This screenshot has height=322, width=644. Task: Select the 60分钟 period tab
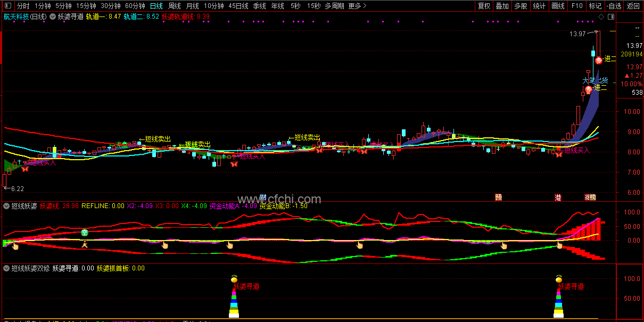135,6
